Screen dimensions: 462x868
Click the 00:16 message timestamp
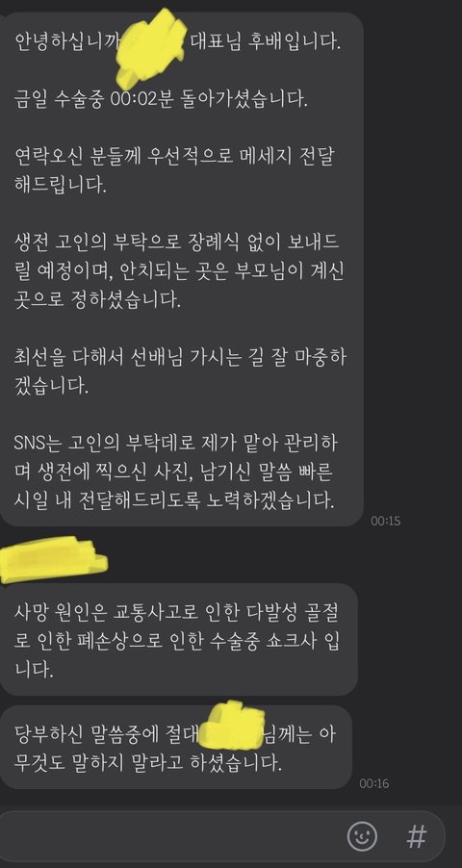pyautogui.click(x=373, y=783)
